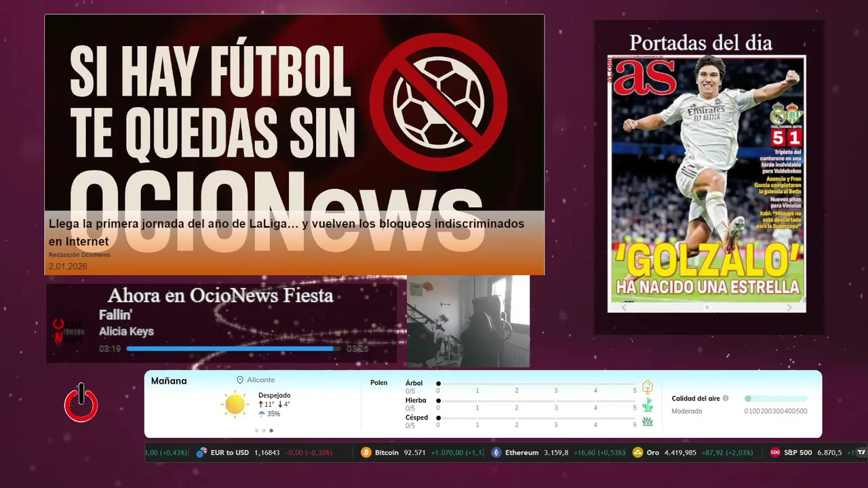Click the tree pollen icon on Árbol row
The width and height of the screenshot is (868, 488).
(x=648, y=387)
